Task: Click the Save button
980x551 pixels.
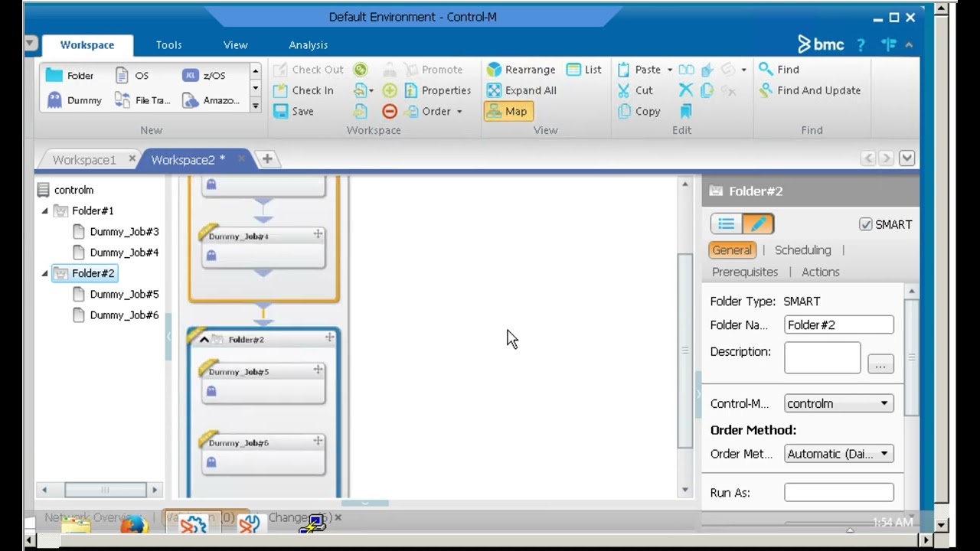Action: pyautogui.click(x=294, y=111)
